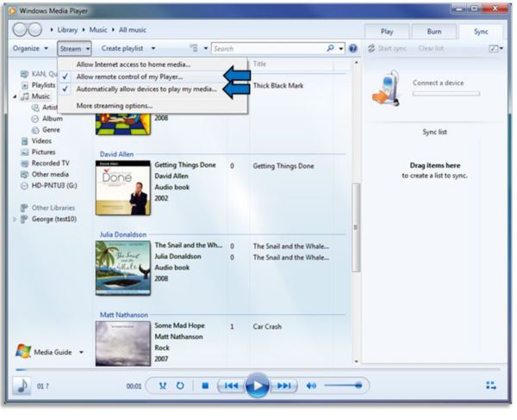
Task: Select the Pictures library icon
Action: (24, 152)
